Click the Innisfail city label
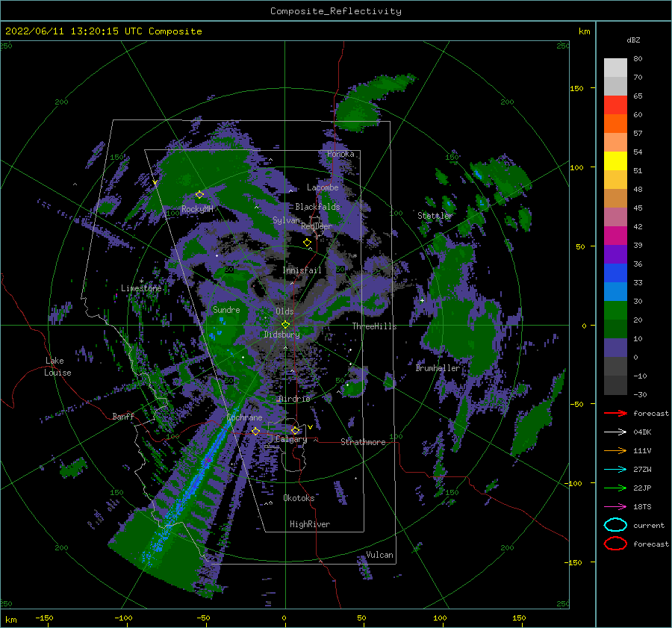Viewport: 672px width, 628px height. pos(302,270)
